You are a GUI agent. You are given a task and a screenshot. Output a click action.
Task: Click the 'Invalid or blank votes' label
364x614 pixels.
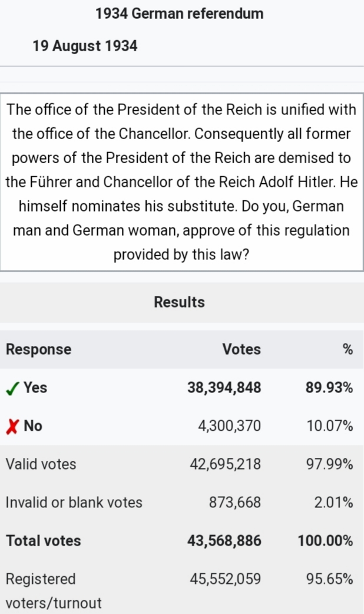(x=74, y=503)
